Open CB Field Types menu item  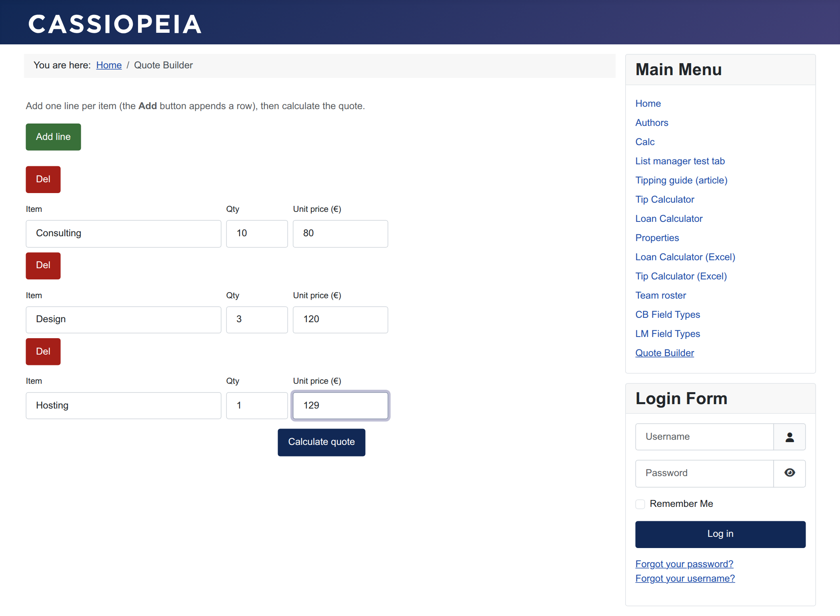tap(668, 315)
